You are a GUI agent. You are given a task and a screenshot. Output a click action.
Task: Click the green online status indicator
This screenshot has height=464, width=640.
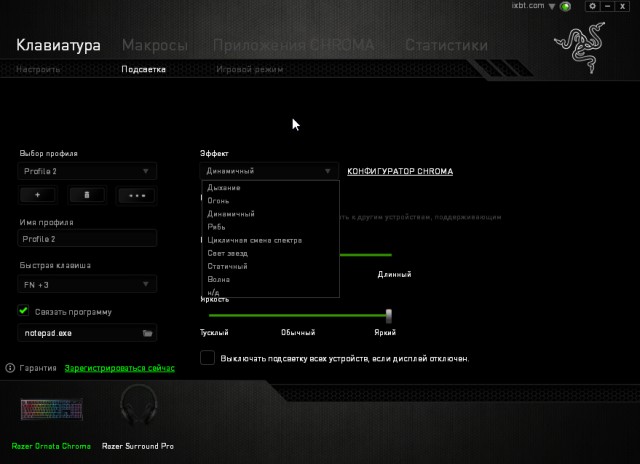click(x=566, y=7)
